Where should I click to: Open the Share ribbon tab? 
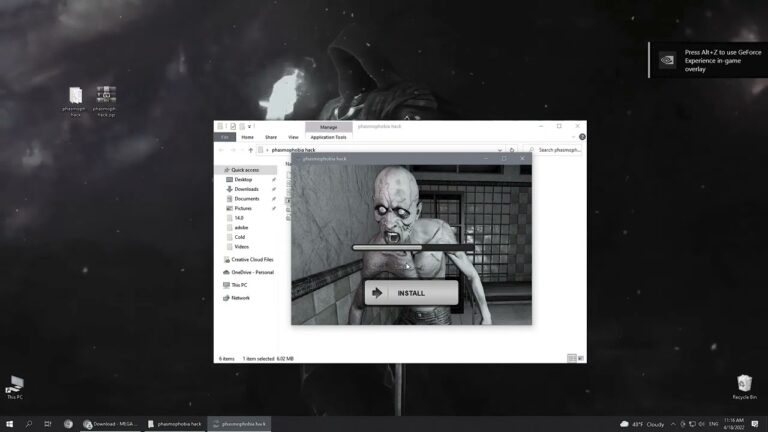pyautogui.click(x=271, y=137)
